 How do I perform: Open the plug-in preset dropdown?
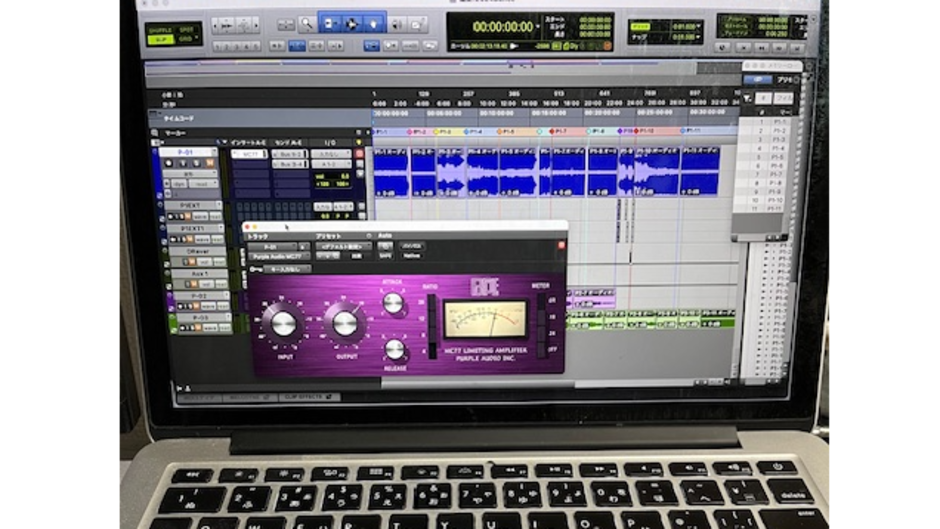(343, 247)
